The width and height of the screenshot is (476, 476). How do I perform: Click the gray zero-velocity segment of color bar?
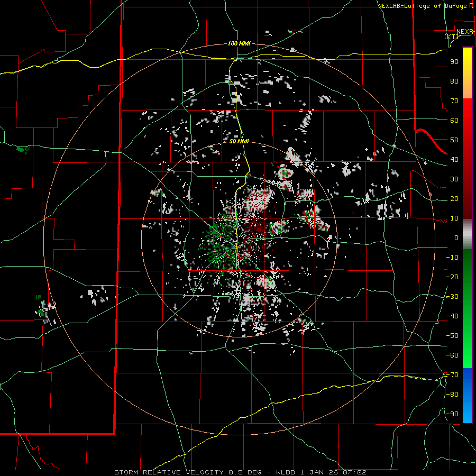pos(467,234)
